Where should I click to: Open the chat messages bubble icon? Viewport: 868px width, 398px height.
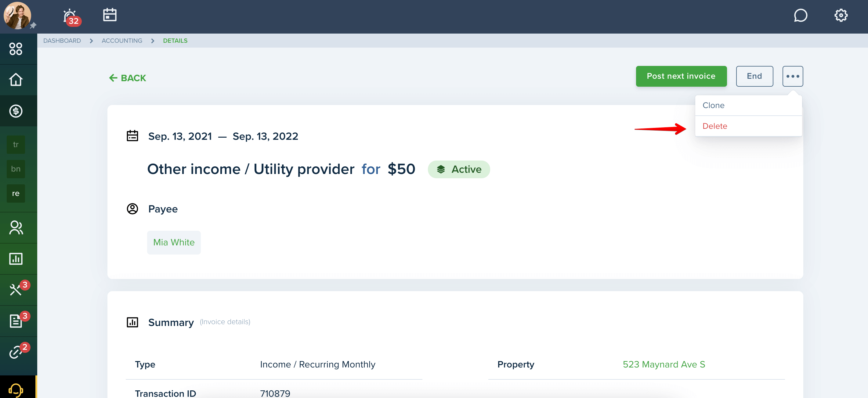point(800,15)
